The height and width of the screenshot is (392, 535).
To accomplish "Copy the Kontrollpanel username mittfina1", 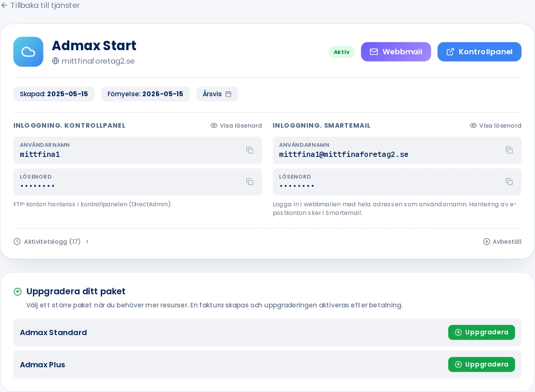I will (250, 150).
